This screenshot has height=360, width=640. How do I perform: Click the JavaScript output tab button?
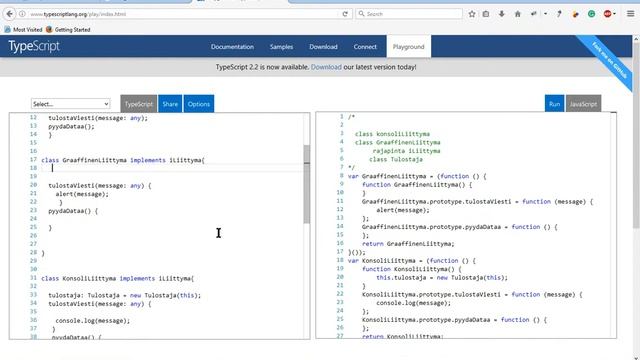(x=583, y=104)
